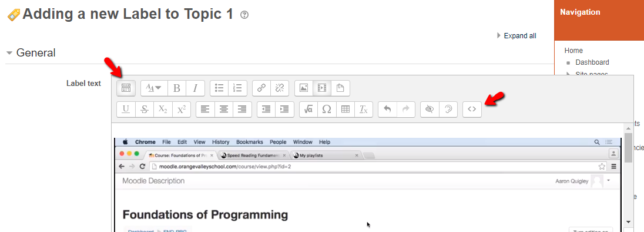
Task: Apply strikethrough formatting
Action: [x=145, y=110]
